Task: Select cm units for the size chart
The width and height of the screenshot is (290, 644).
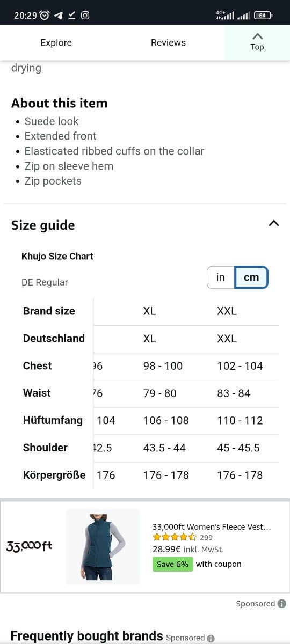Action: coord(251,277)
